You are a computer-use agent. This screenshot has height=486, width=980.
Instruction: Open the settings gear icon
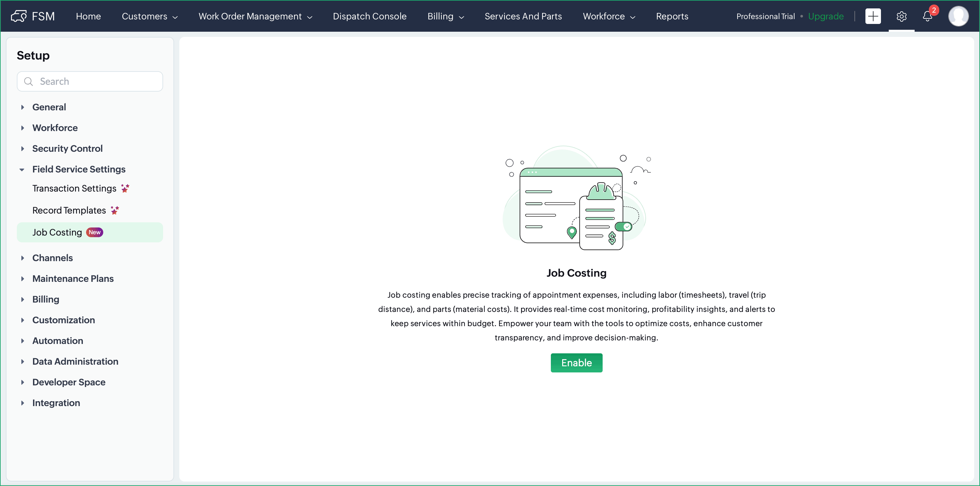[901, 16]
